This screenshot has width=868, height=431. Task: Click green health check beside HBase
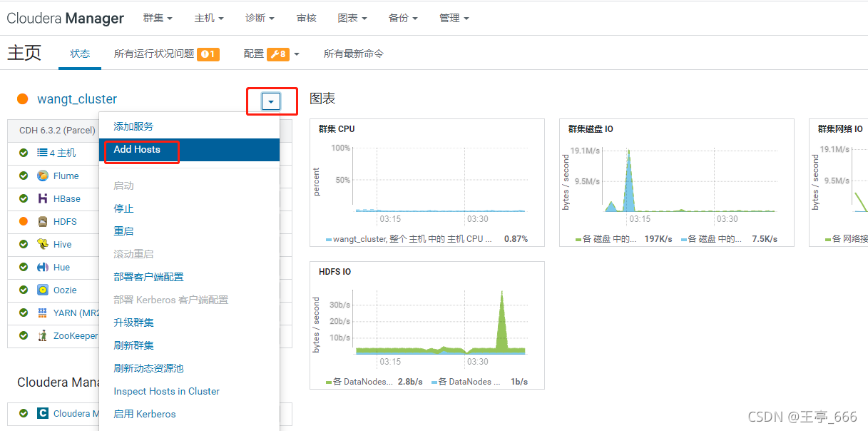24,198
